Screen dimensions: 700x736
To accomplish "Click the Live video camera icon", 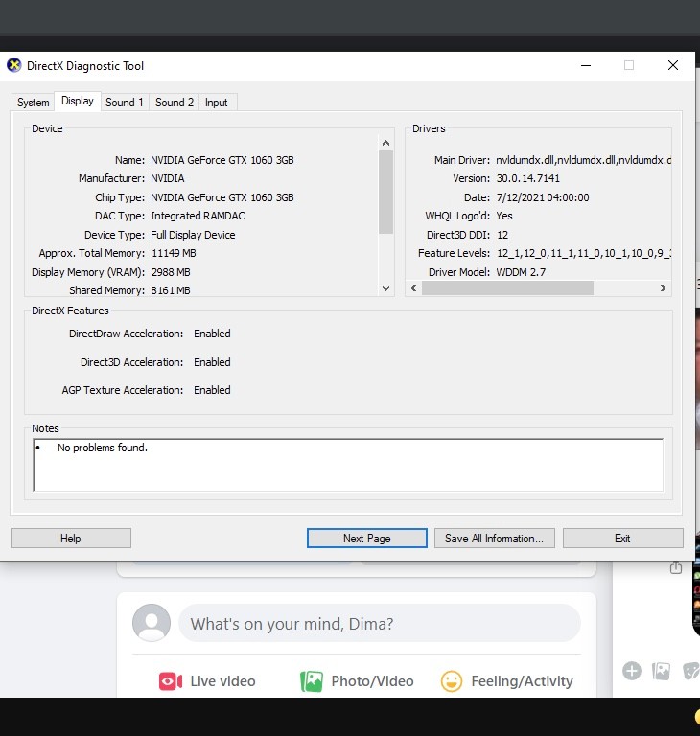I will (x=171, y=681).
